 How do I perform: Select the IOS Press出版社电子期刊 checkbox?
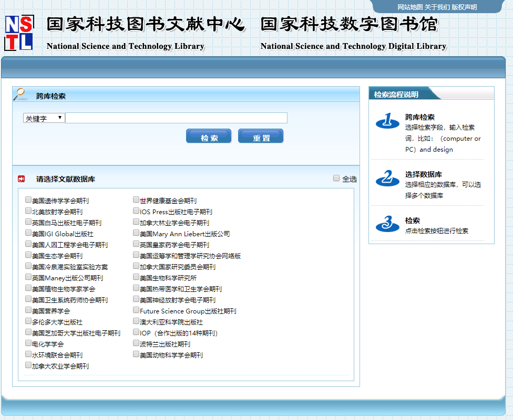point(136,211)
